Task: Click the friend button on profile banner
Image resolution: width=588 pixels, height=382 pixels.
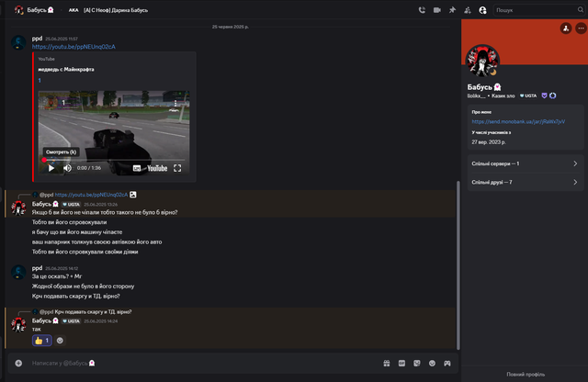Action: (x=566, y=28)
